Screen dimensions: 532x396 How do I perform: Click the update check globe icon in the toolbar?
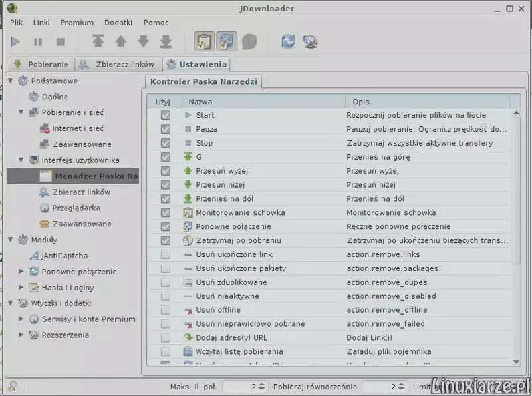311,41
